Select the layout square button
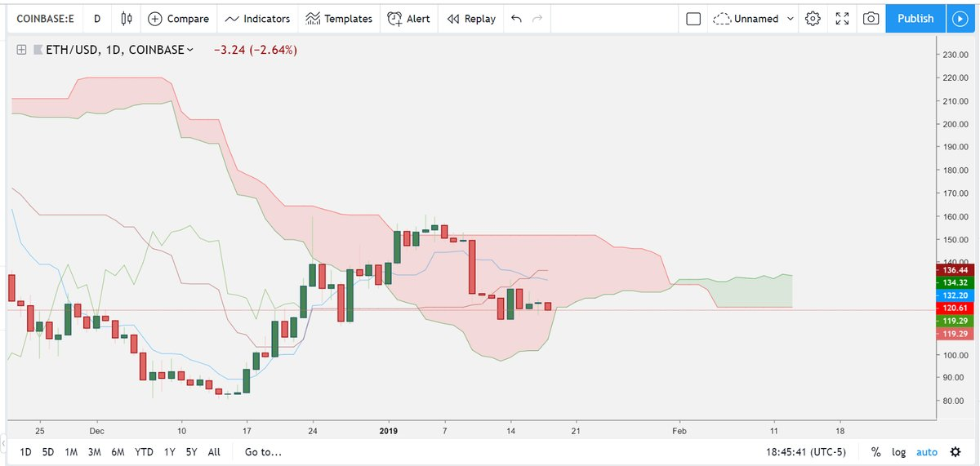The height and width of the screenshot is (466, 980). [693, 19]
